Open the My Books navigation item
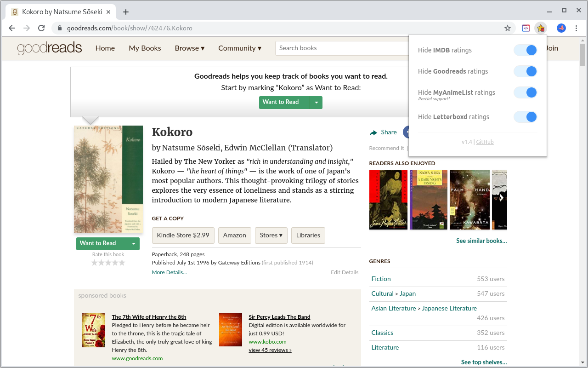Viewport: 588px width, 368px height. coord(145,48)
